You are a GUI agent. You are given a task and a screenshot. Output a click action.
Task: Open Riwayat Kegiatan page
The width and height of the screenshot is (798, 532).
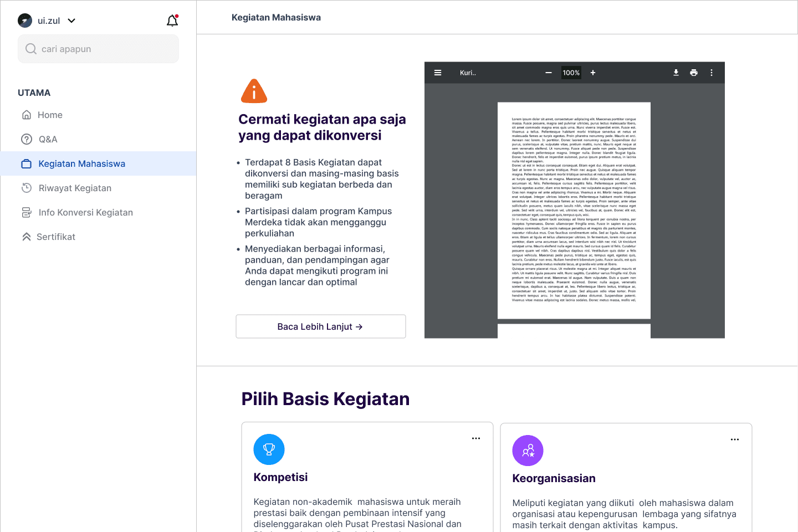click(75, 188)
